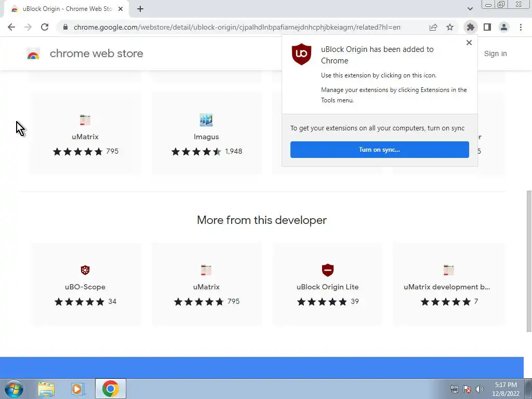
Task: Click the Chrome taskbar button
Action: [x=111, y=389]
